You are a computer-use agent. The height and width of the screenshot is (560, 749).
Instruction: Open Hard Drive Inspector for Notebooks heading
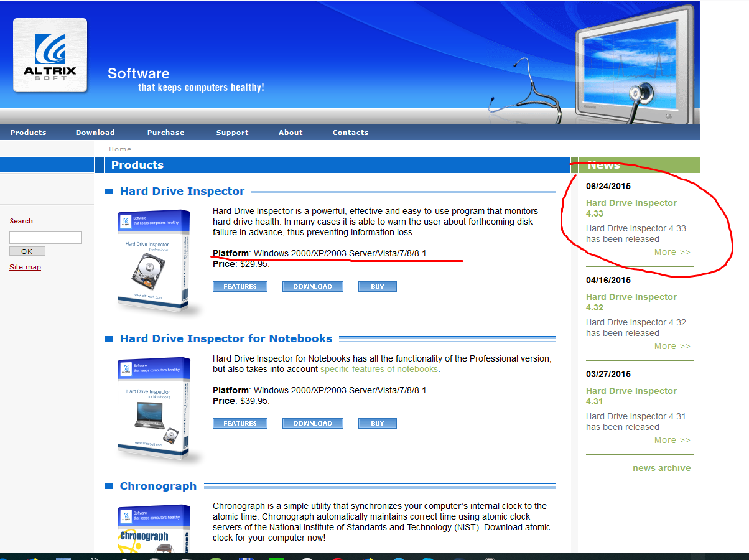[x=226, y=338]
